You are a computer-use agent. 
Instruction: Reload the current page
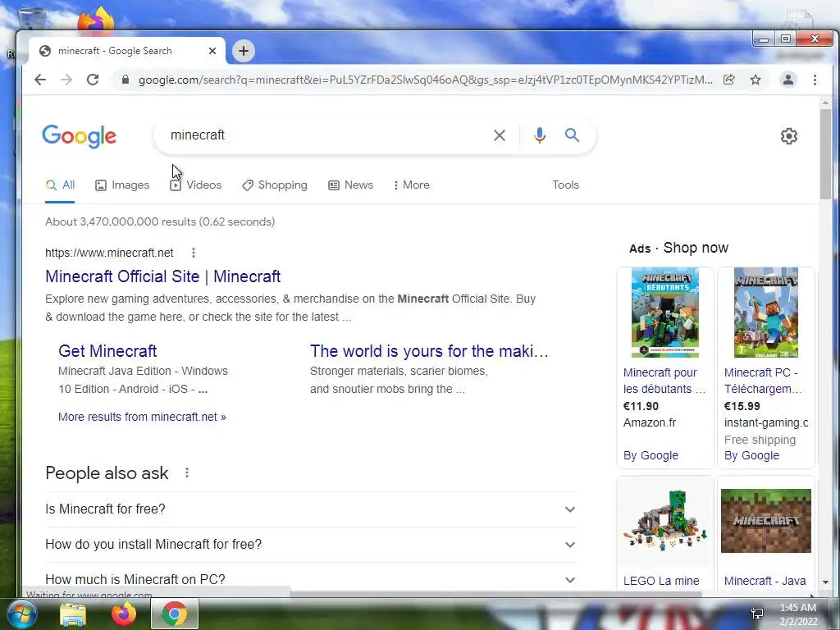coord(93,80)
